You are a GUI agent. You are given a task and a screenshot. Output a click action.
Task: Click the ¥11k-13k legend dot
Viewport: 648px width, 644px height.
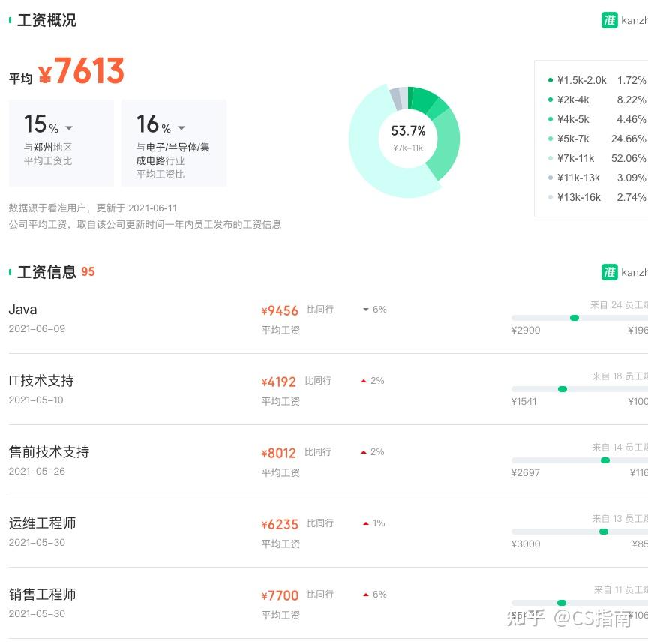pos(550,178)
